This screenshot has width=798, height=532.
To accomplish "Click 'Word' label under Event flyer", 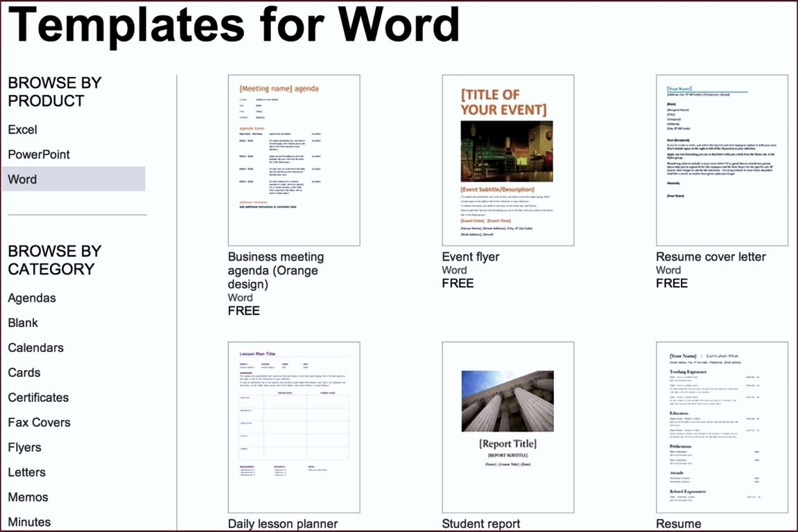I will coord(454,270).
